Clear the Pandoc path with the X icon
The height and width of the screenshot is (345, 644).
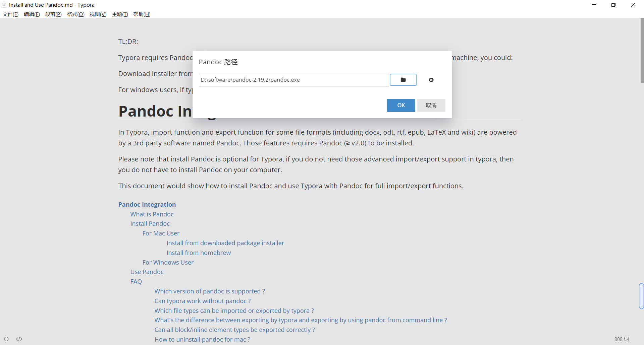(431, 80)
